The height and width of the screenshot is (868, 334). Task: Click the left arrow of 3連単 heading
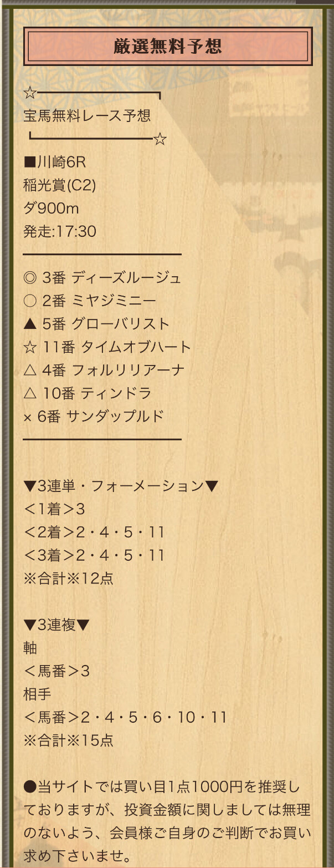point(30,486)
